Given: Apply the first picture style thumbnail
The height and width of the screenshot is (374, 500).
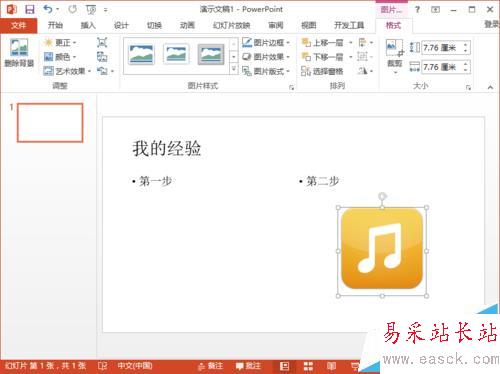Looking at the screenshot, I should 142,54.
